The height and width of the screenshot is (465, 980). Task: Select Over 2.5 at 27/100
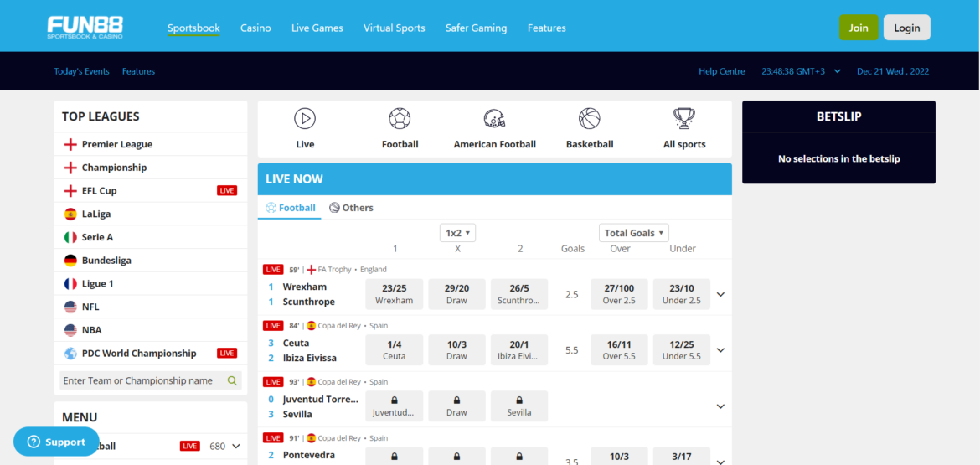[619, 294]
